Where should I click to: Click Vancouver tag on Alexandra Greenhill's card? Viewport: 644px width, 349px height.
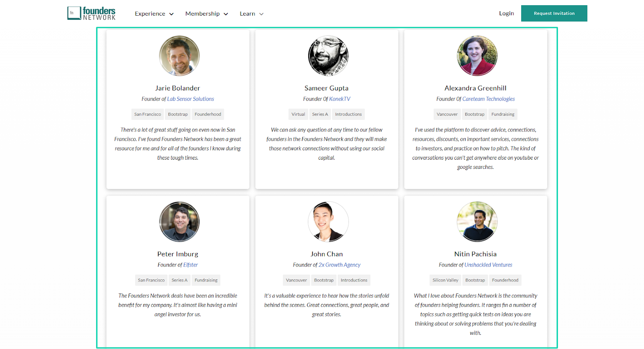coord(447,114)
